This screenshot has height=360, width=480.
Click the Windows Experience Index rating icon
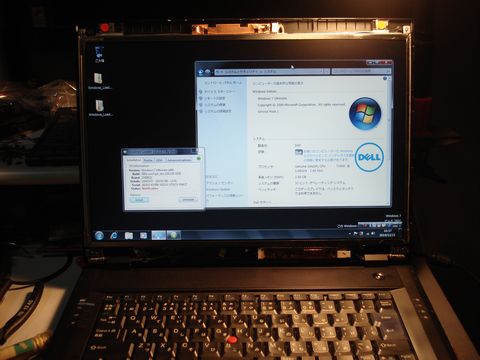coord(299,152)
